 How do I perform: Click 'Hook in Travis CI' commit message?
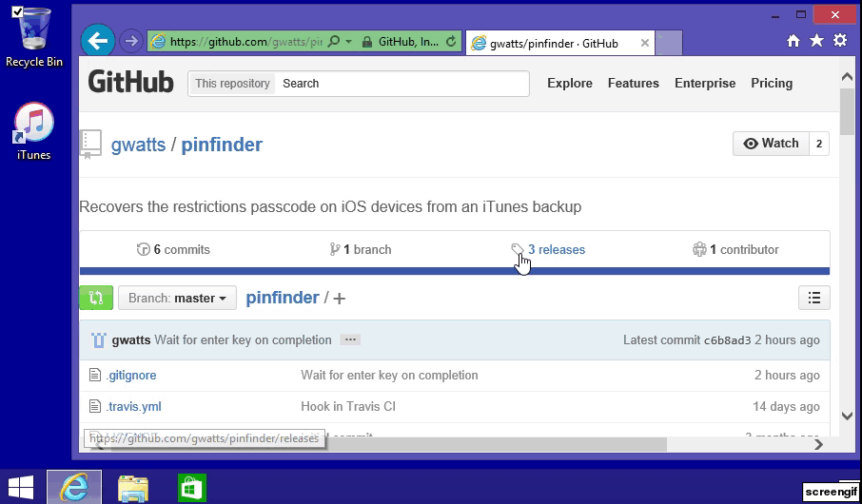[348, 407]
